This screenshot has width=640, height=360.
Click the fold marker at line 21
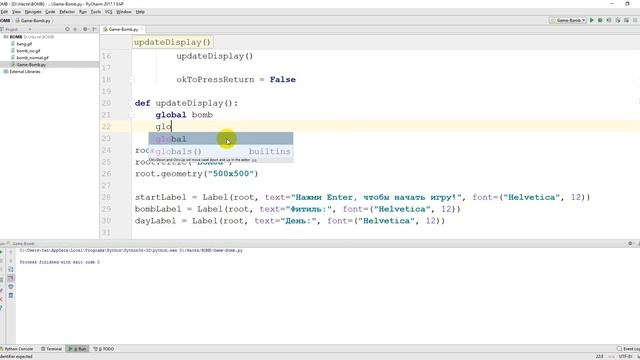[131, 115]
